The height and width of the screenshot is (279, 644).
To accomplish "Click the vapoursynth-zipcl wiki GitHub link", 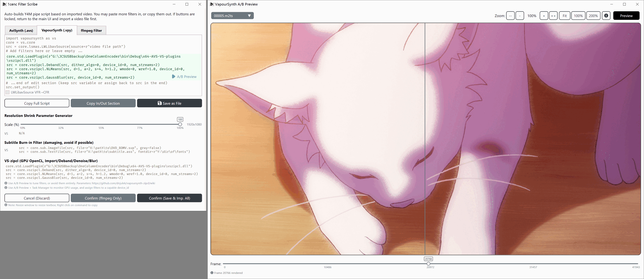I will tap(123, 183).
